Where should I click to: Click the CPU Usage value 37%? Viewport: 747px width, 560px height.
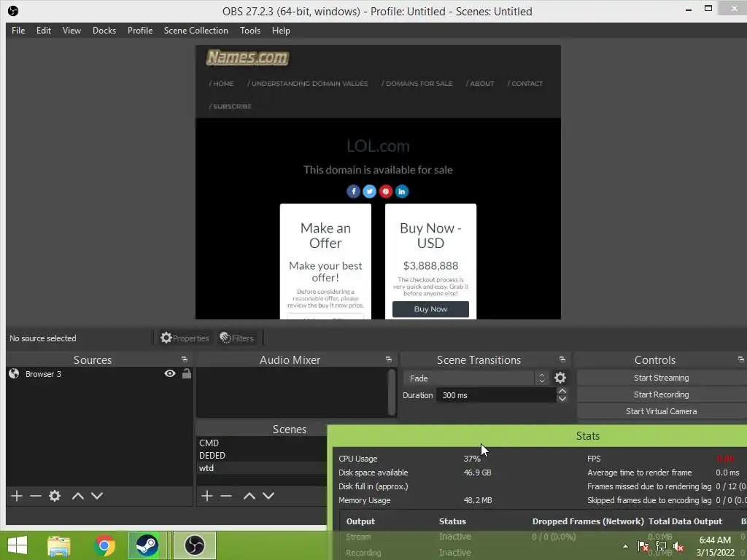coord(472,459)
